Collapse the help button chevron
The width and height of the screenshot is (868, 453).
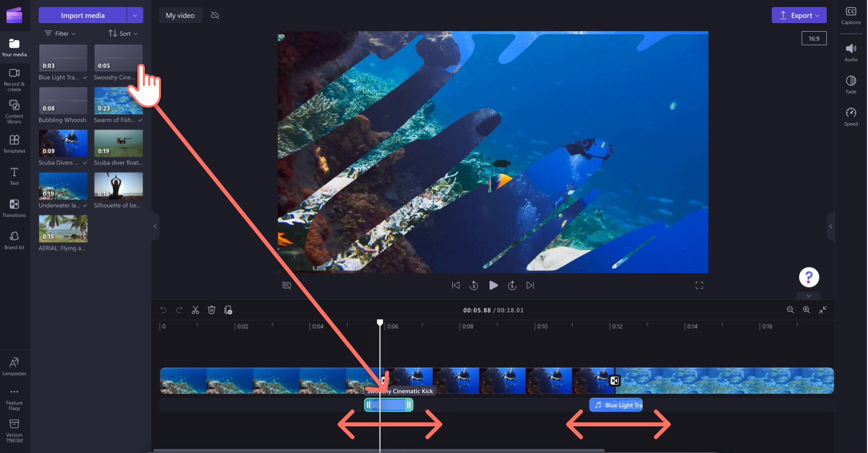pyautogui.click(x=809, y=296)
